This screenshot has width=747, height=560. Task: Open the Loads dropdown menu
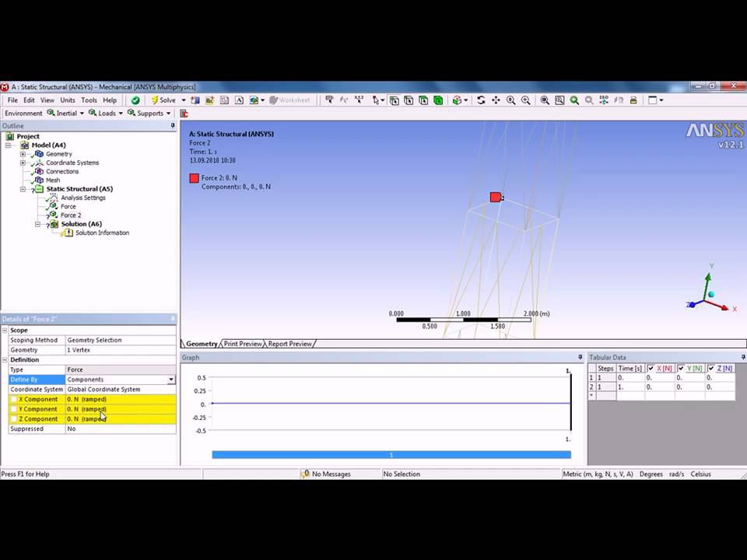tap(106, 114)
